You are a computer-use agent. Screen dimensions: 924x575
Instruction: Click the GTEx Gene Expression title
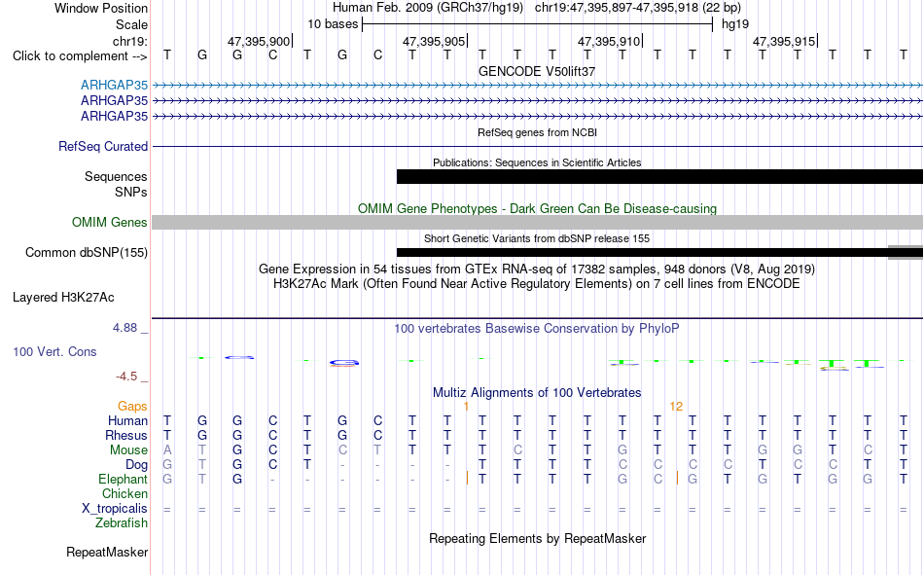(537, 269)
